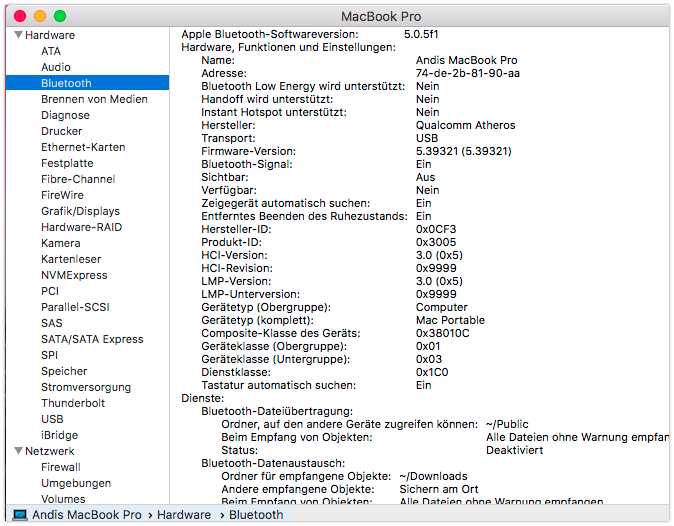Click the laptop icon in path bar
This screenshot has width=674, height=526.
(x=20, y=514)
